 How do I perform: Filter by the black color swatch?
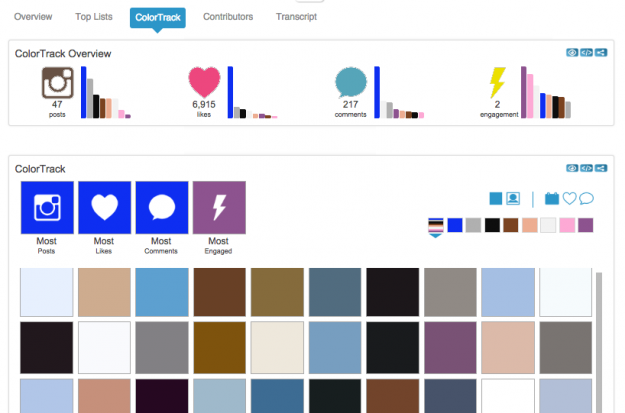click(492, 225)
